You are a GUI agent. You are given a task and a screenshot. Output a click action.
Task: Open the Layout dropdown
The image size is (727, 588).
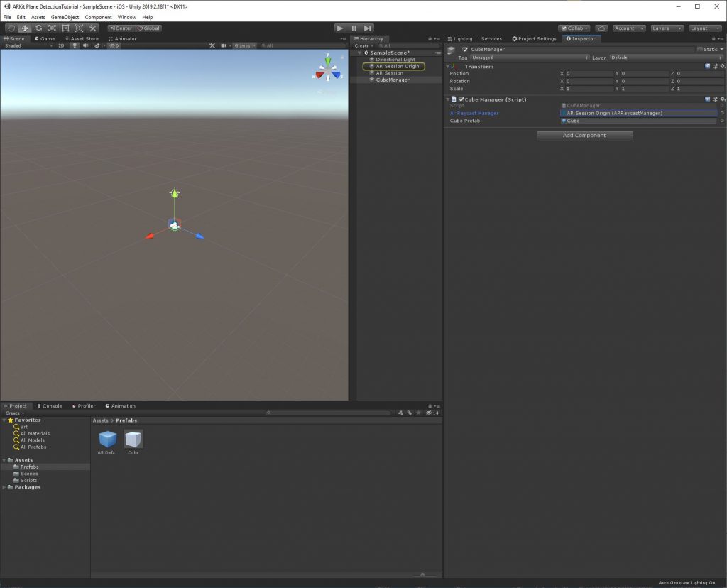(705, 28)
